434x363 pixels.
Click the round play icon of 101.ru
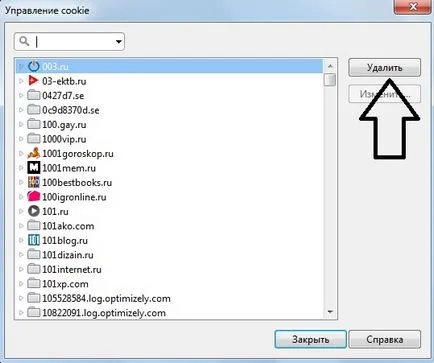33,211
